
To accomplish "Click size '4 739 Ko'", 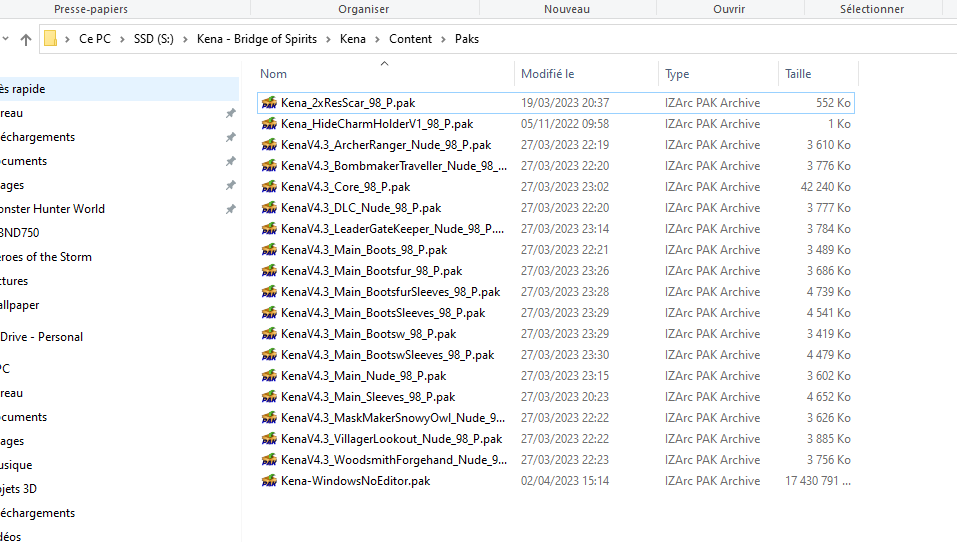I will pos(829,292).
